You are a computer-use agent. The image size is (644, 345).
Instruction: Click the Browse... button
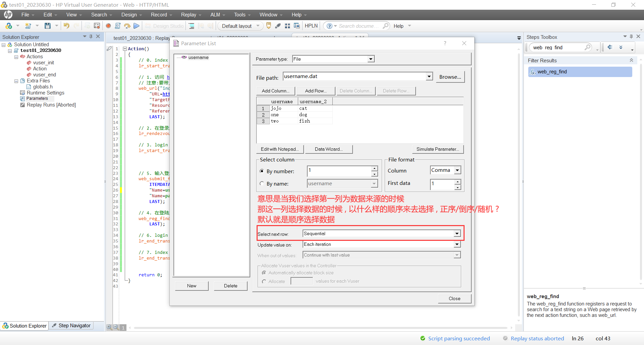pyautogui.click(x=450, y=77)
